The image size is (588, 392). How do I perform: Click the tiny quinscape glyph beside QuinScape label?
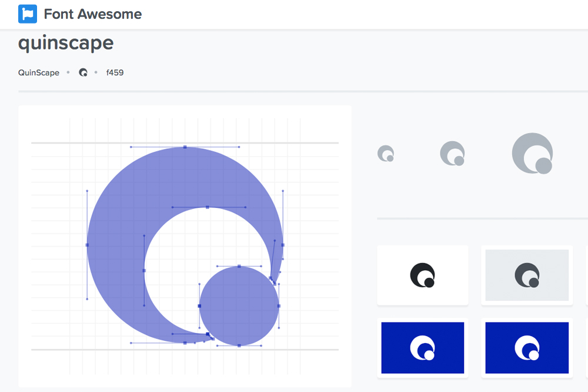(83, 73)
